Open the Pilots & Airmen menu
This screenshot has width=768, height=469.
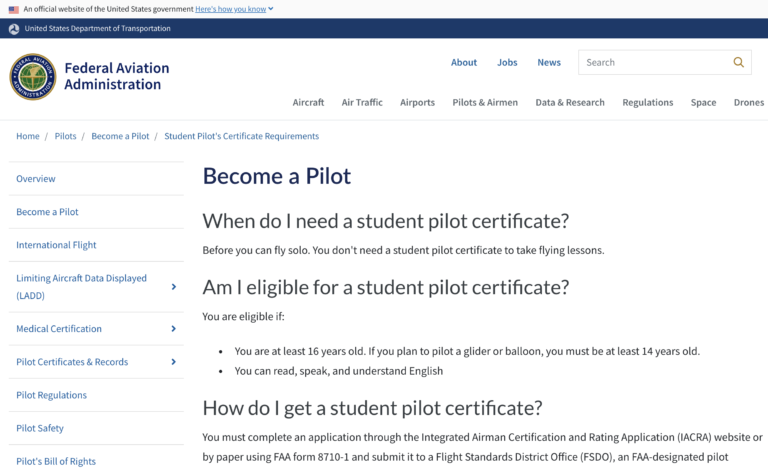click(x=485, y=102)
